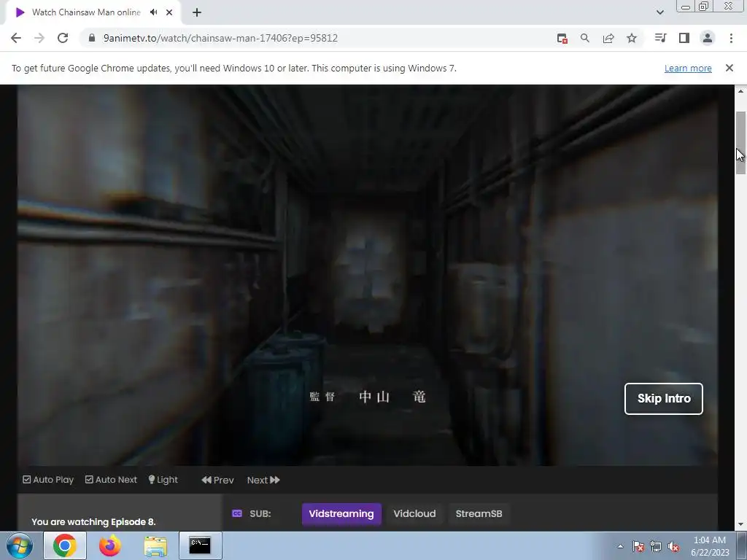Click the lock site info icon
This screenshot has width=747, height=560.
92,38
